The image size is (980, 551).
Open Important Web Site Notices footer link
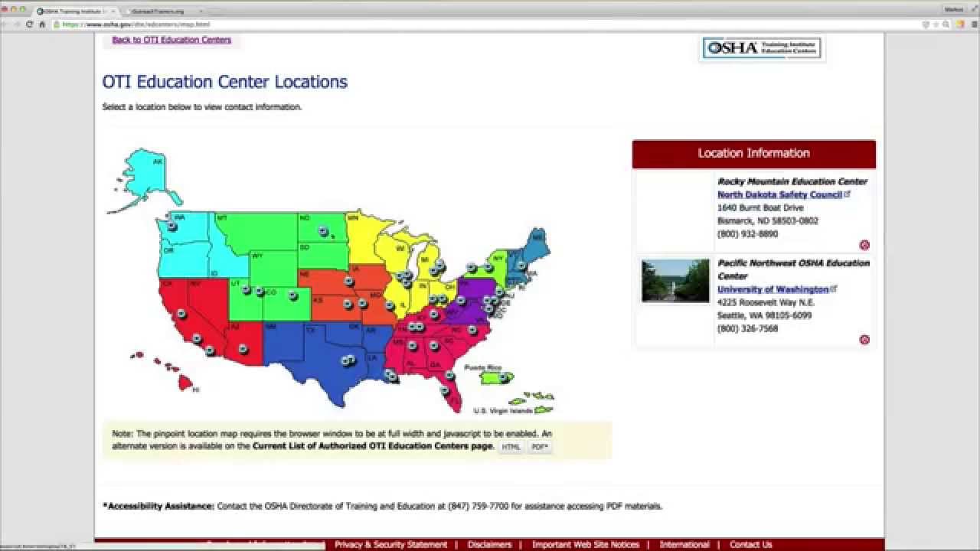coord(586,545)
